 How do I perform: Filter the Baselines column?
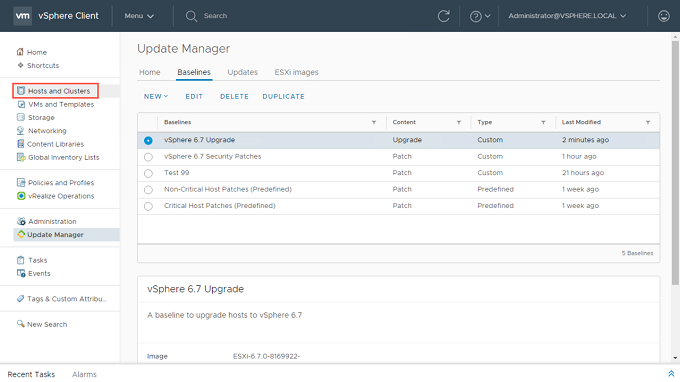pyautogui.click(x=374, y=123)
